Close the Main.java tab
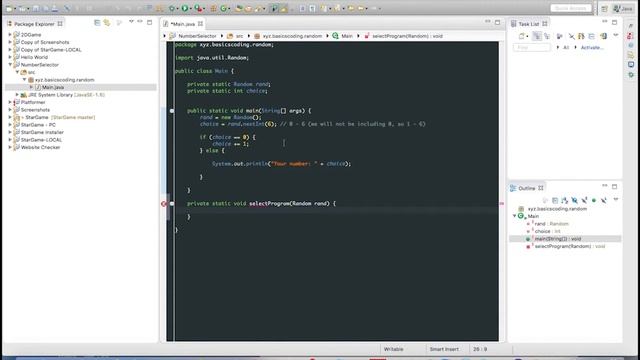Screen dimensions: 640x360 [x=200, y=24]
